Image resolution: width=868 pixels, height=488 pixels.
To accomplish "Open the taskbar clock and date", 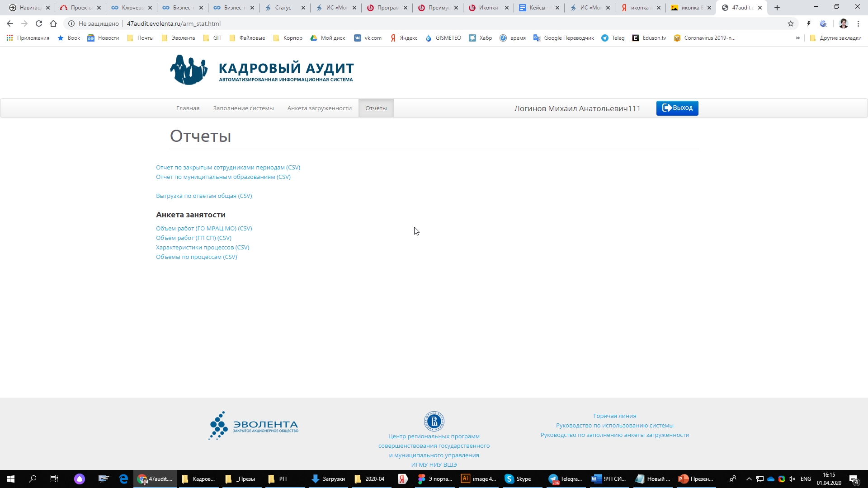I will [x=829, y=479].
